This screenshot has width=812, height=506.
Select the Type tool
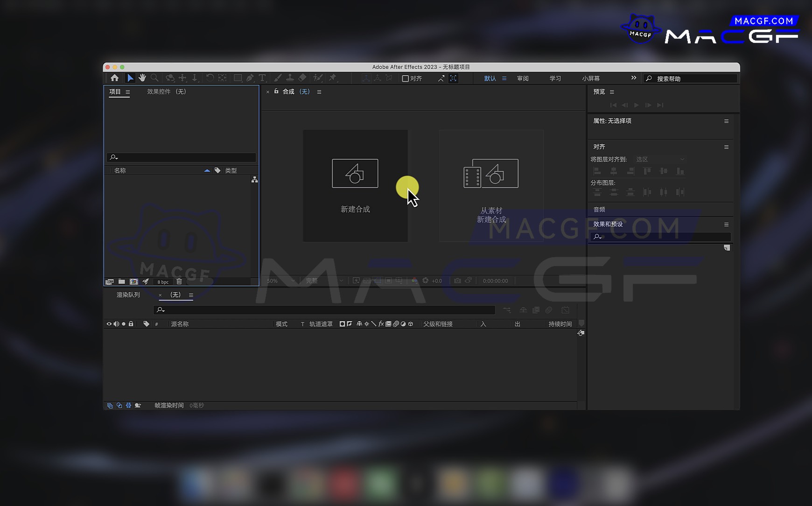[262, 78]
